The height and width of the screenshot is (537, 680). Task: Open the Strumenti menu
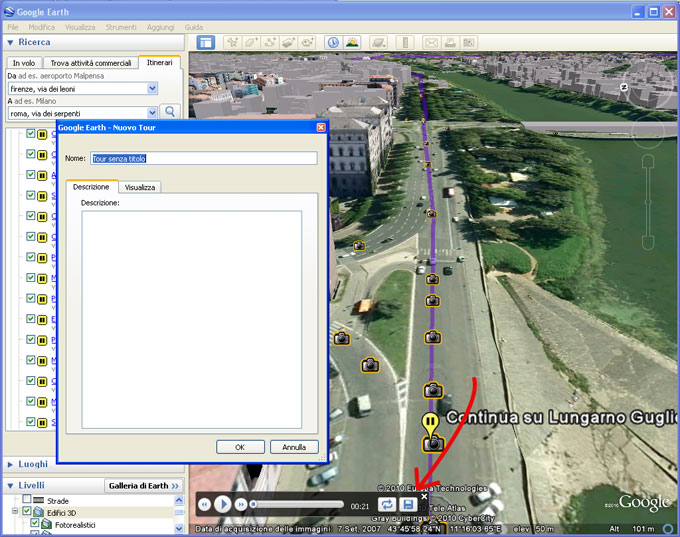[x=121, y=27]
